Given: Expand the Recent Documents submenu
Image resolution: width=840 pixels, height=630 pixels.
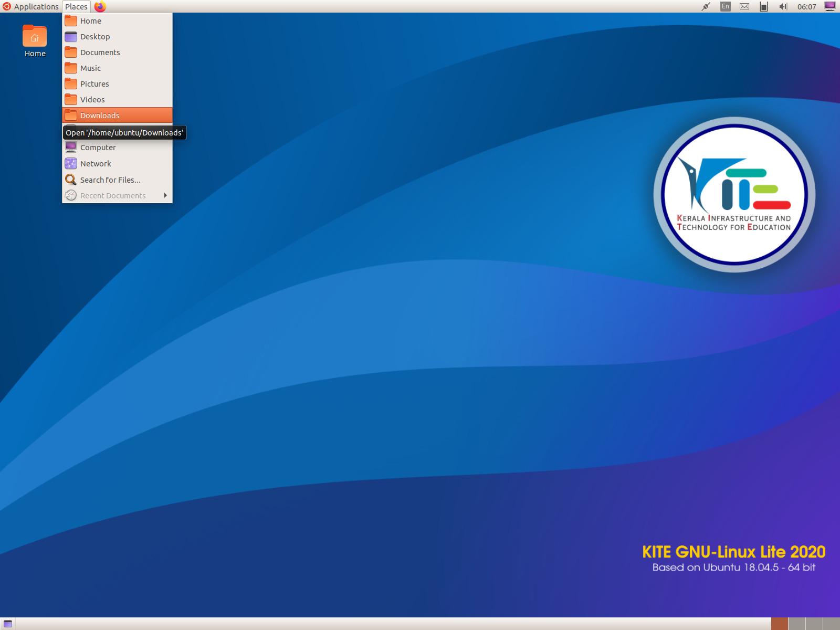Looking at the screenshot, I should pos(112,195).
